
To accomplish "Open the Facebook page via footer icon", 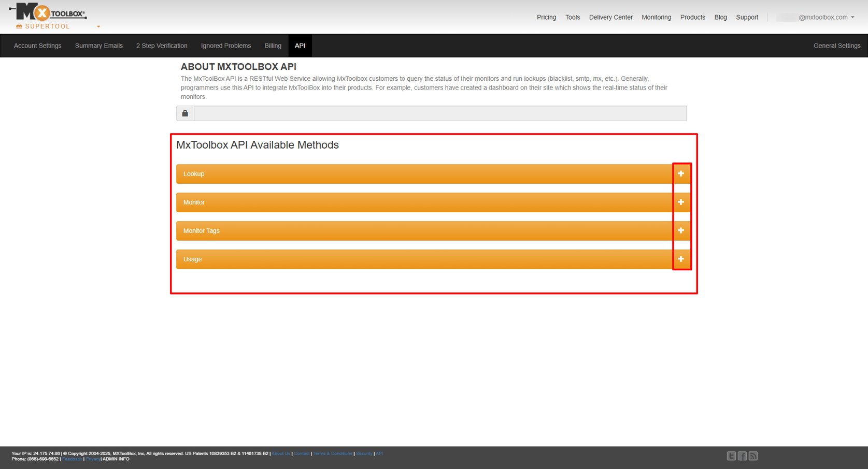I will 742,456.
